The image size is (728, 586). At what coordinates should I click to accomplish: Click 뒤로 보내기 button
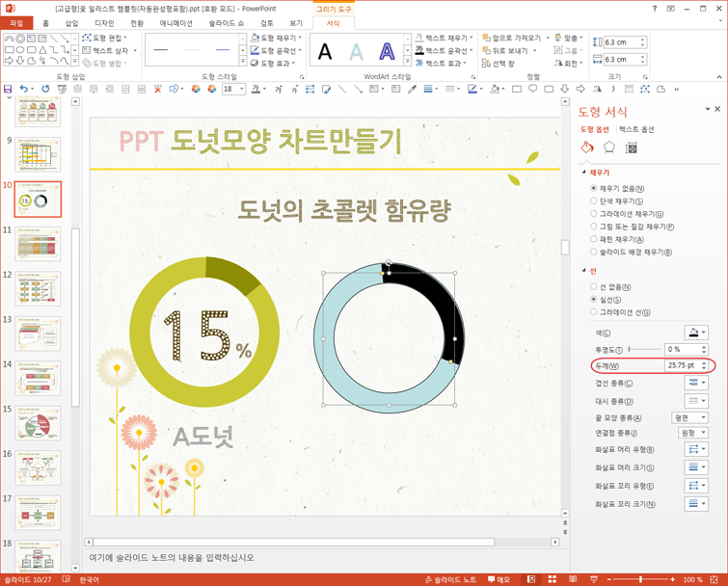[x=509, y=50]
